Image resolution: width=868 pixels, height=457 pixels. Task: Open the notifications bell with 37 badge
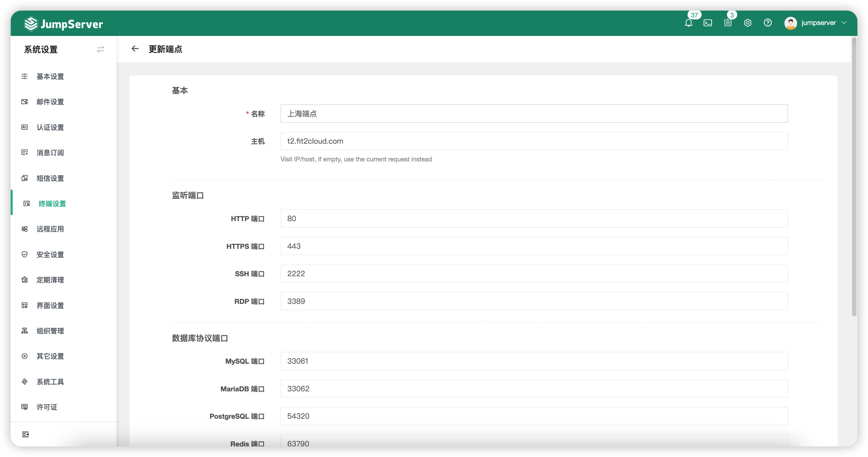(x=689, y=23)
